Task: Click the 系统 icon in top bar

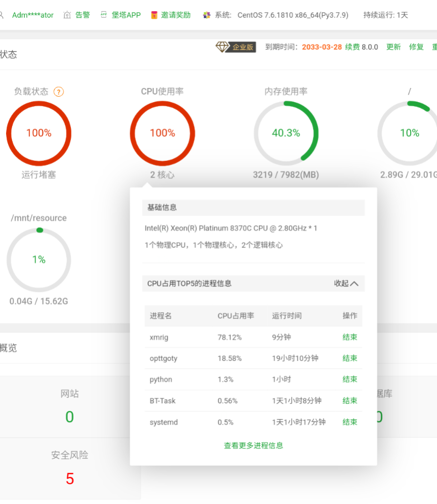Action: [207, 15]
